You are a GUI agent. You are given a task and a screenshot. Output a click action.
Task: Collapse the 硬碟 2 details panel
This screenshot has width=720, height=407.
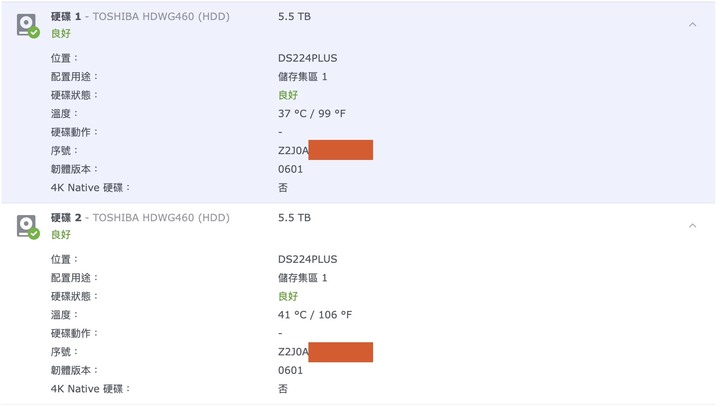692,226
